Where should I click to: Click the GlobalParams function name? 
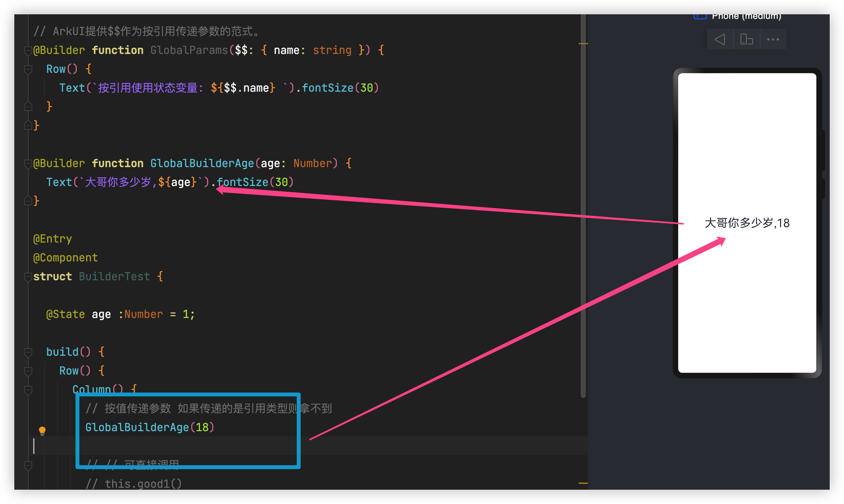coord(189,50)
